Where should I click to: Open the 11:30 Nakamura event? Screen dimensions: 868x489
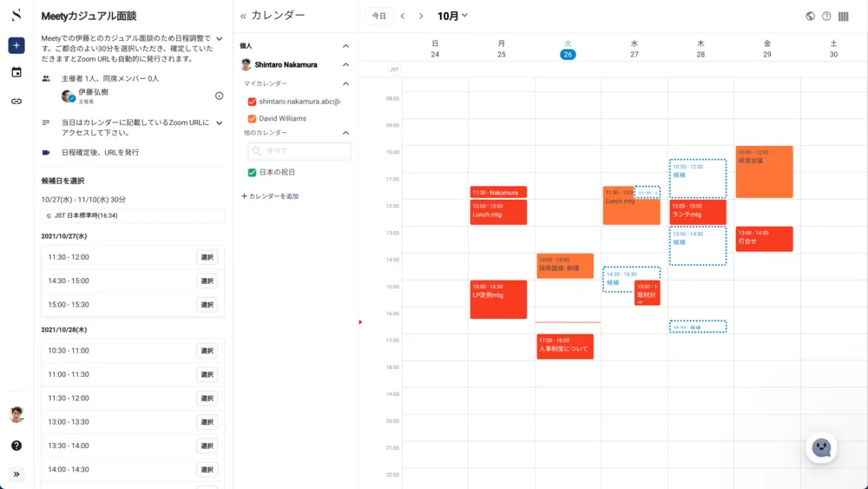click(x=498, y=192)
